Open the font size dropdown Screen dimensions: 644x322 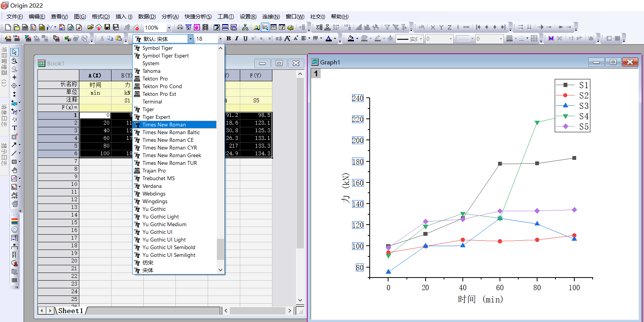[220, 39]
